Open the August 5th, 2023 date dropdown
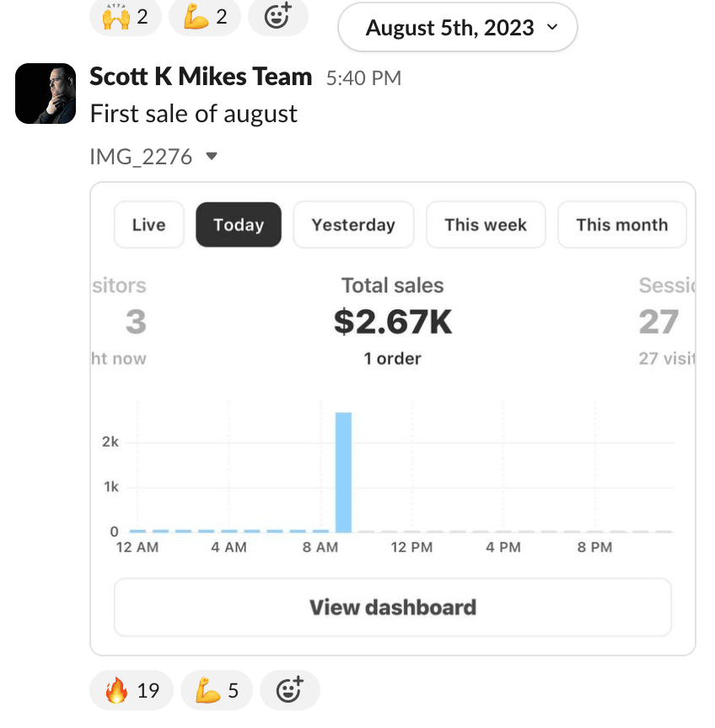This screenshot has width=715, height=728. click(457, 27)
